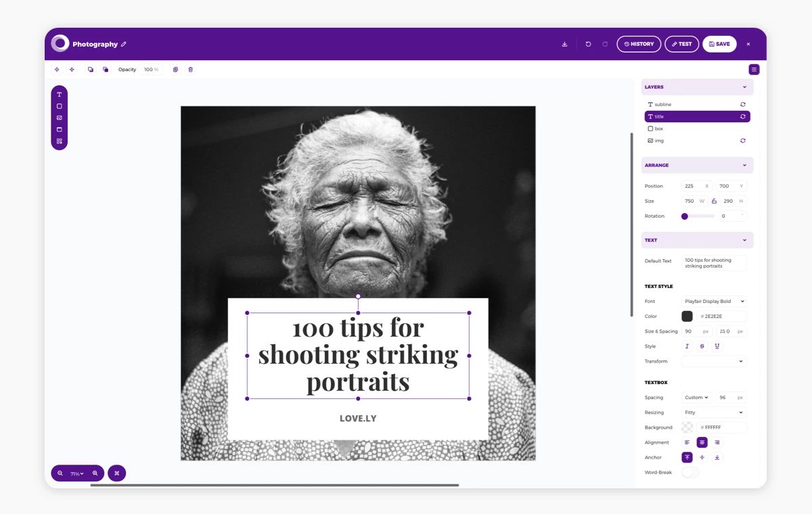Toggle the size aspect ratio lock icon
This screenshot has height=514, width=812.
pyautogui.click(x=714, y=201)
